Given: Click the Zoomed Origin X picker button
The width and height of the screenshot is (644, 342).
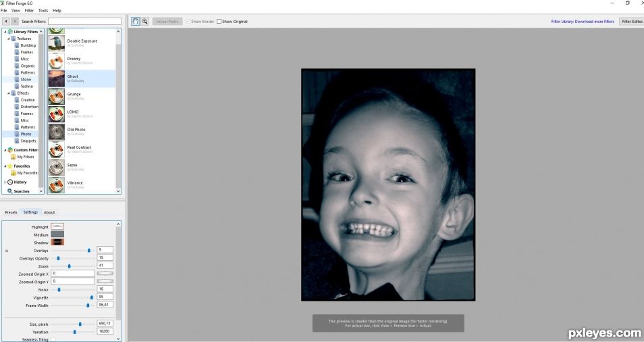Looking at the screenshot, I should tap(105, 273).
